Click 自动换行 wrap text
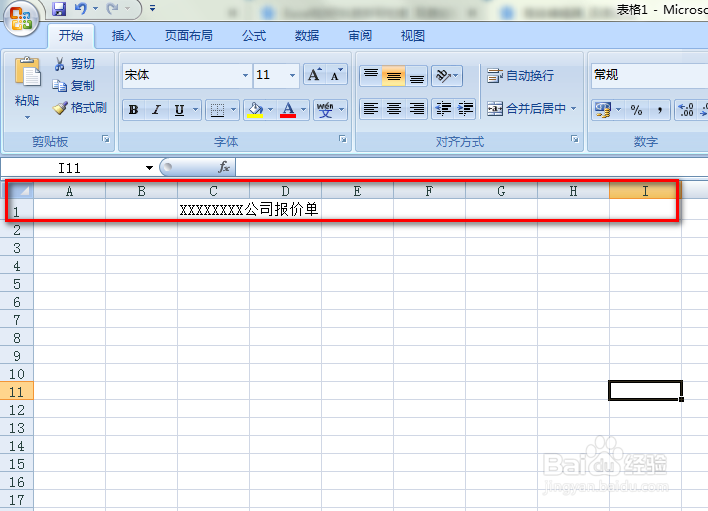Viewport: 708px width, 511px height. click(x=521, y=75)
